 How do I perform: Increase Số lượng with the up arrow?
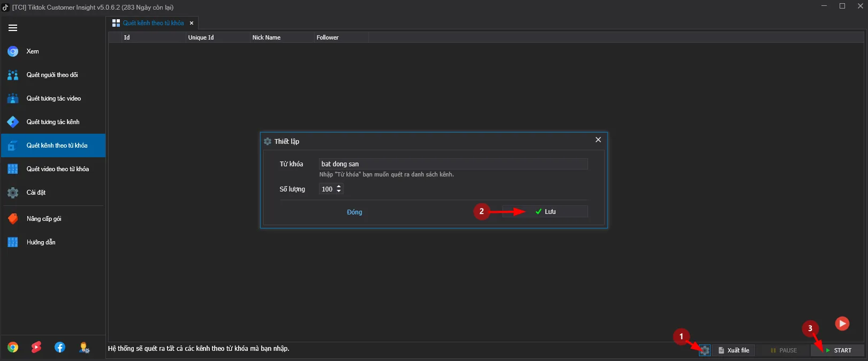[x=339, y=187]
